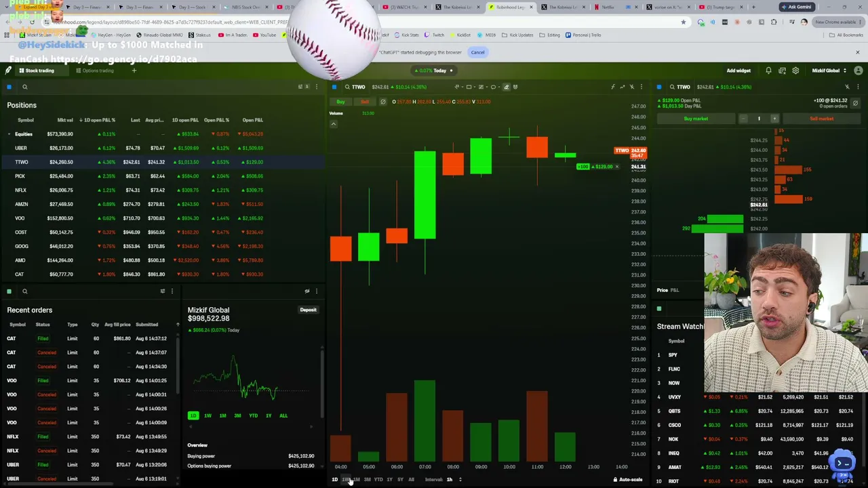Select the 1D range on the account graph
Viewport: 868px width, 488px height.
coord(193,415)
